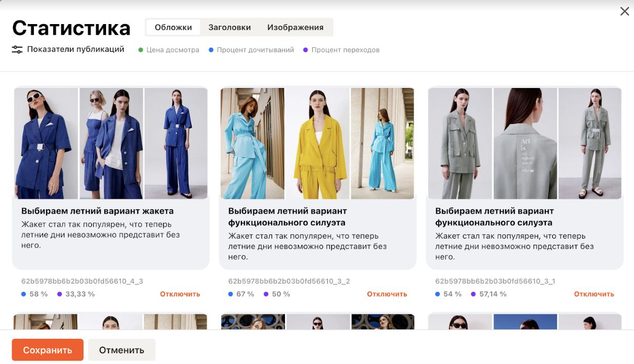Close the Статистика dialog with X
Screen dimensions: 634x364
624,11
